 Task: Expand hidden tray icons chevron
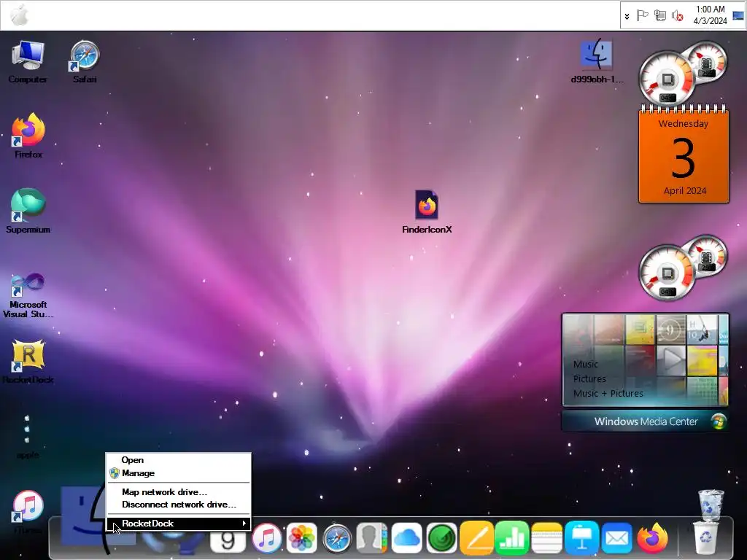pyautogui.click(x=627, y=16)
